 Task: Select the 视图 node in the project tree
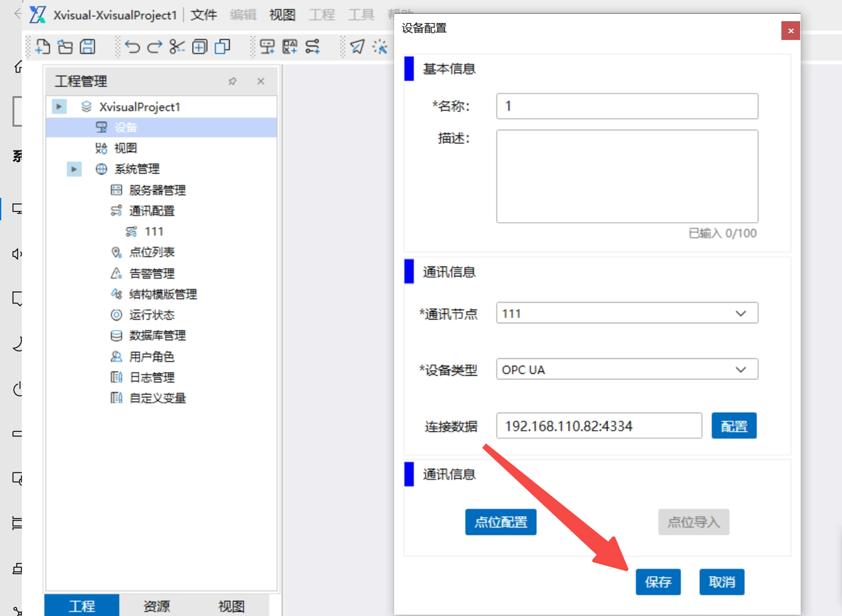pos(126,149)
